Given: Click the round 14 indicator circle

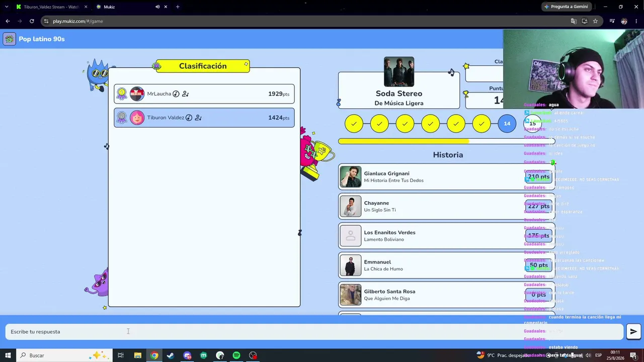Looking at the screenshot, I should [x=507, y=124].
